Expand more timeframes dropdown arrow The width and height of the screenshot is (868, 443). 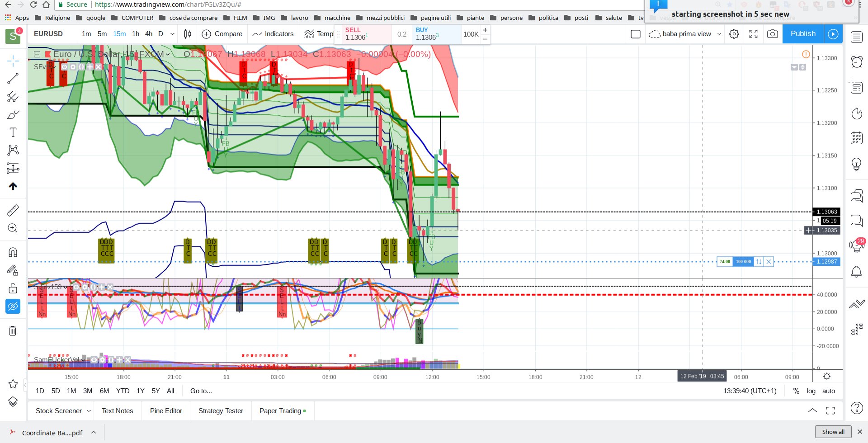[172, 34]
